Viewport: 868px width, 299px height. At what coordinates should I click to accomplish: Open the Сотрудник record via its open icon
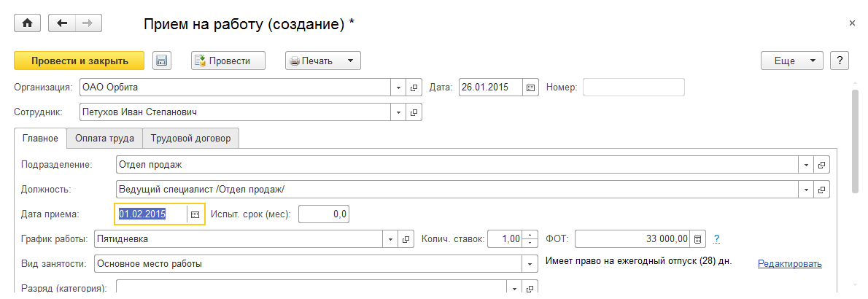414,113
